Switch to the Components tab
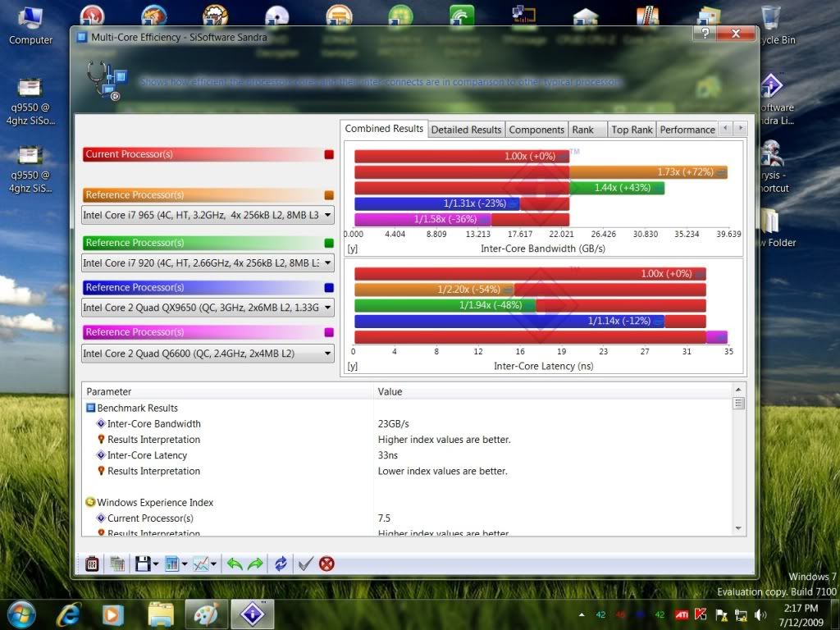Screen dimensions: 840x630 pos(536,130)
